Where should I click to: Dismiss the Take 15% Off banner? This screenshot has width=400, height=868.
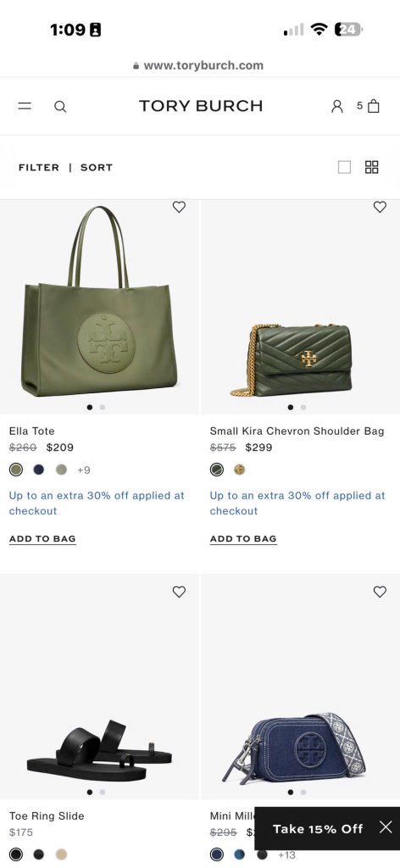click(x=386, y=827)
